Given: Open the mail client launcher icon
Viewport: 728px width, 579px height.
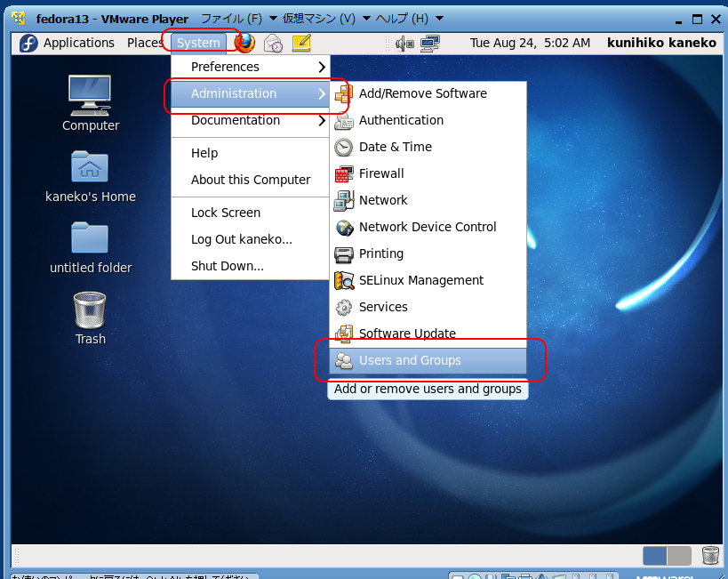Looking at the screenshot, I should tap(273, 44).
